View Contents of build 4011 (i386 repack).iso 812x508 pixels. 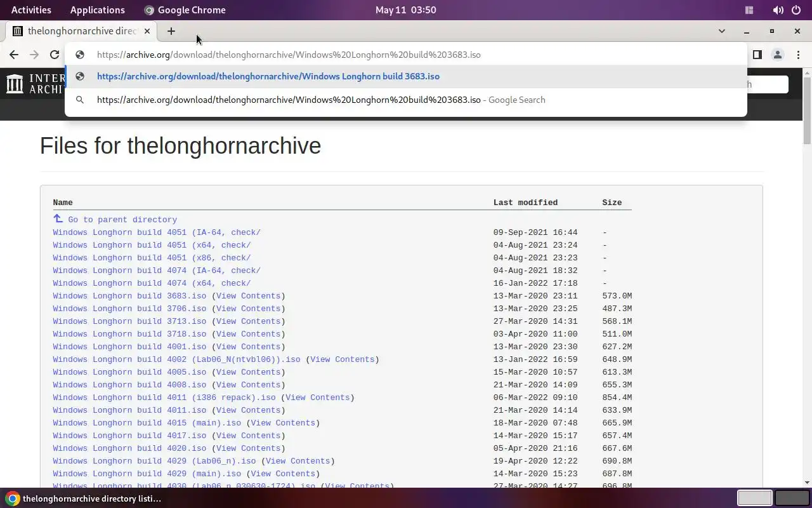[317, 398]
